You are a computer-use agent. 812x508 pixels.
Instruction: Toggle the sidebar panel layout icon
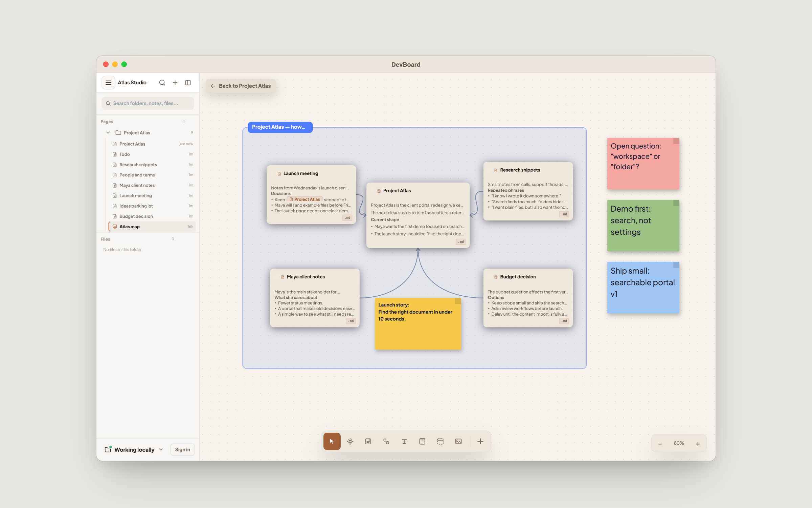click(188, 83)
